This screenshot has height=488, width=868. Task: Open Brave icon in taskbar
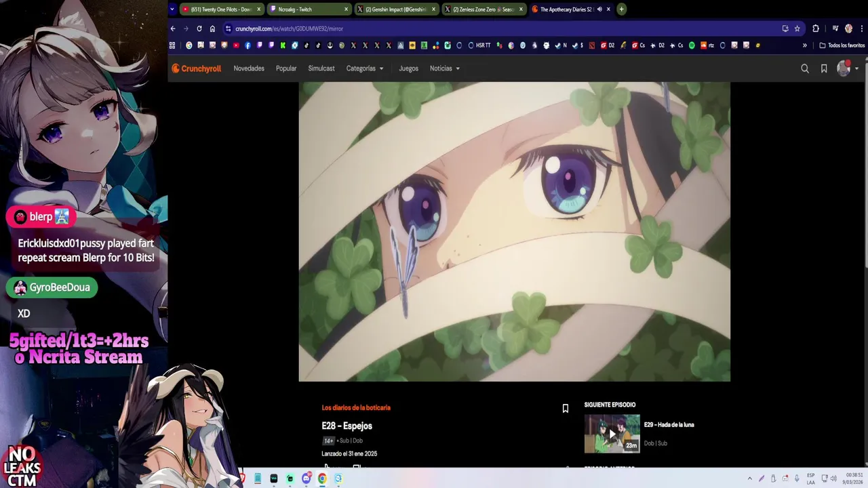[242, 479]
